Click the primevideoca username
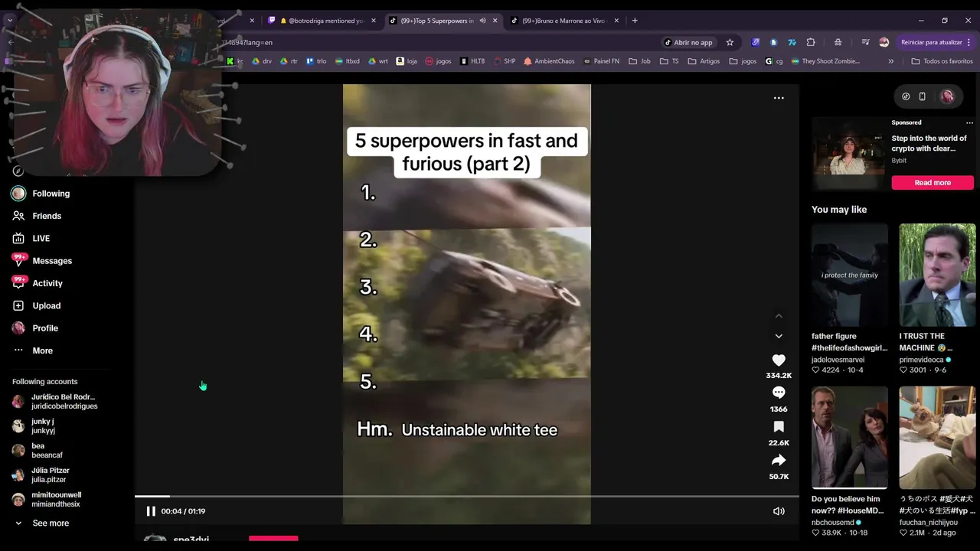The height and width of the screenshot is (551, 980). coord(922,360)
